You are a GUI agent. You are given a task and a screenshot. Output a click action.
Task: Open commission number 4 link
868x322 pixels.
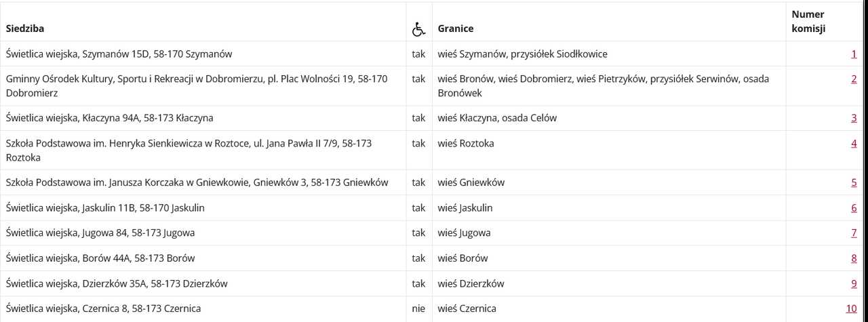pos(854,143)
